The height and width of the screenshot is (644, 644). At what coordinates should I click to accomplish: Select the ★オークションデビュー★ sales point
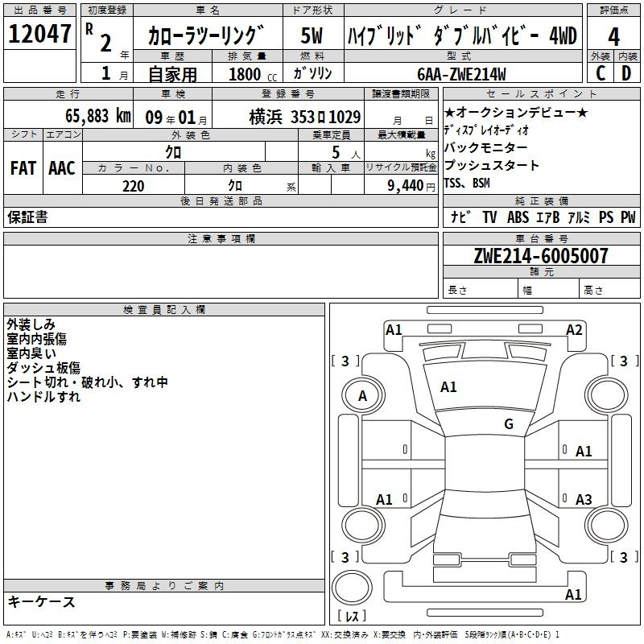coord(516,112)
